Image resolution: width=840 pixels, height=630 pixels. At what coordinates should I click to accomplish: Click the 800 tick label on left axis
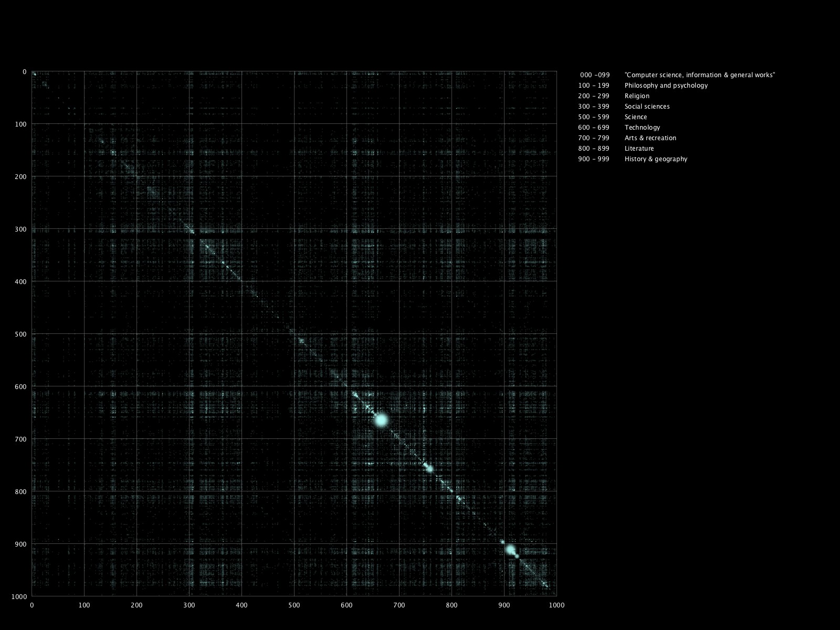(20, 492)
